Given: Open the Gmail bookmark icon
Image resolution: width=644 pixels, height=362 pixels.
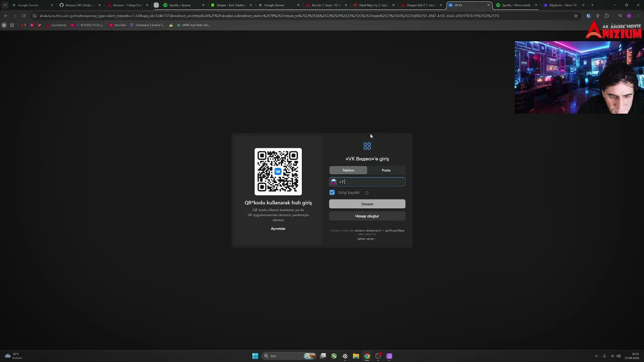Looking at the screenshot, I should coord(23,25).
